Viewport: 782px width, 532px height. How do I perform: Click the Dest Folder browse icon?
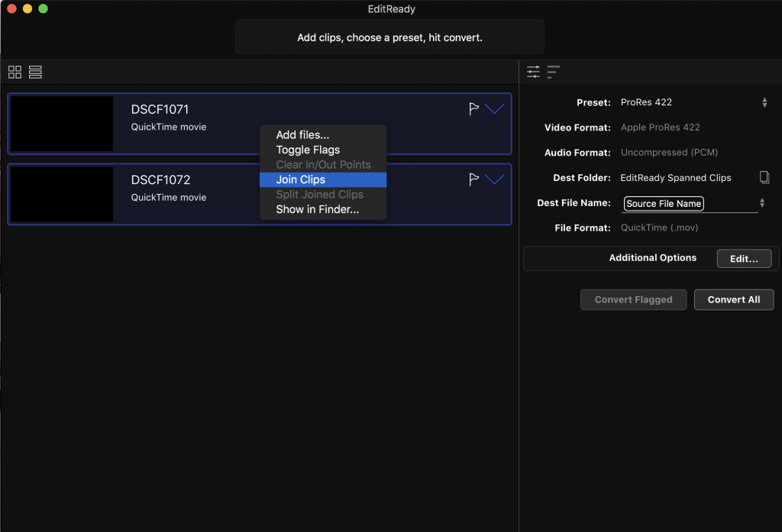click(764, 178)
